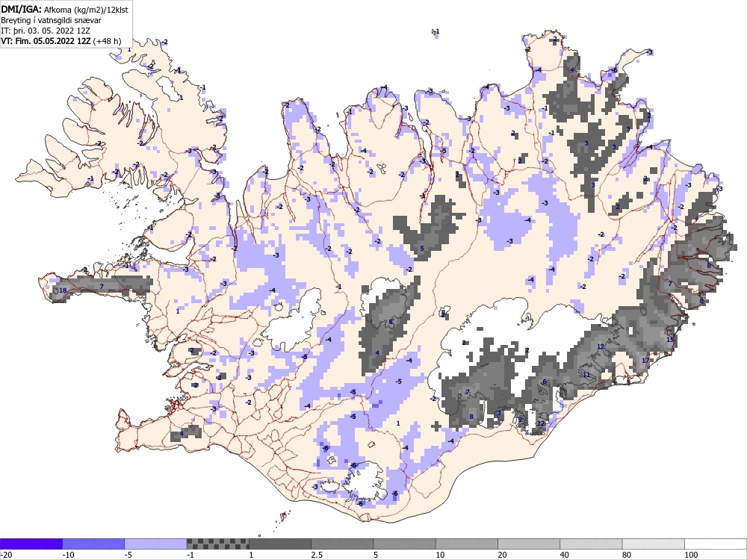Click the 'VT: Fim. 05.05.2022 12Z (+48 h)' line
The image size is (747, 560).
coord(61,41)
